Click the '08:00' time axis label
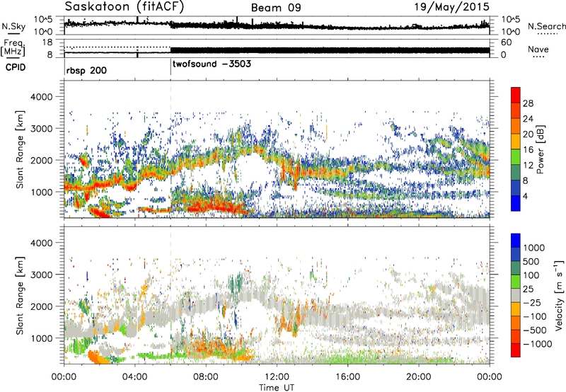566x392 pixels. click(206, 377)
